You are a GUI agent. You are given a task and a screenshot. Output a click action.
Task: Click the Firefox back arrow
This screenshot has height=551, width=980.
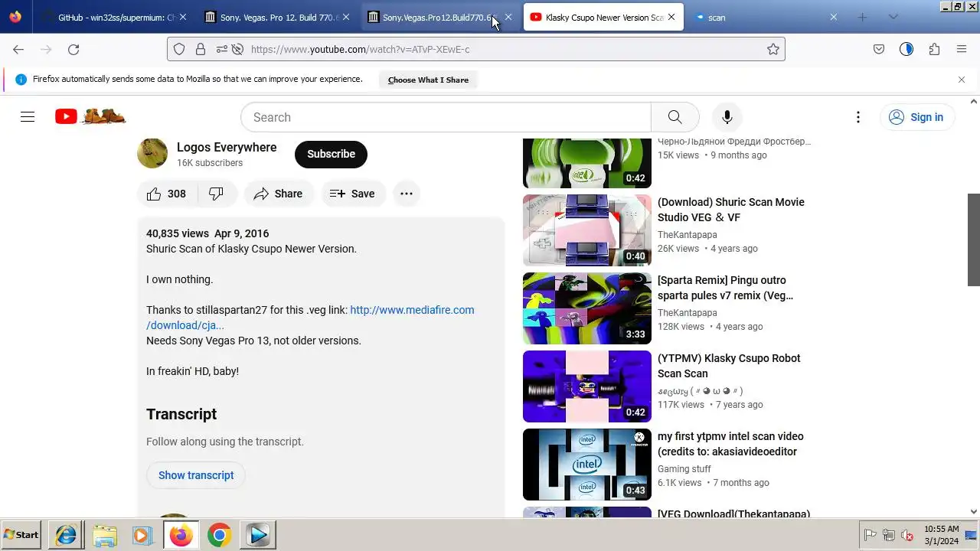click(x=18, y=49)
